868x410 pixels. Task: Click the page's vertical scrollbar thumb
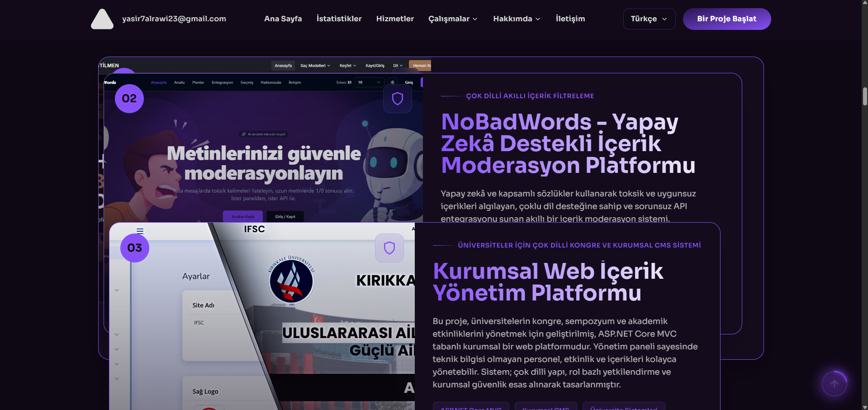tap(864, 96)
